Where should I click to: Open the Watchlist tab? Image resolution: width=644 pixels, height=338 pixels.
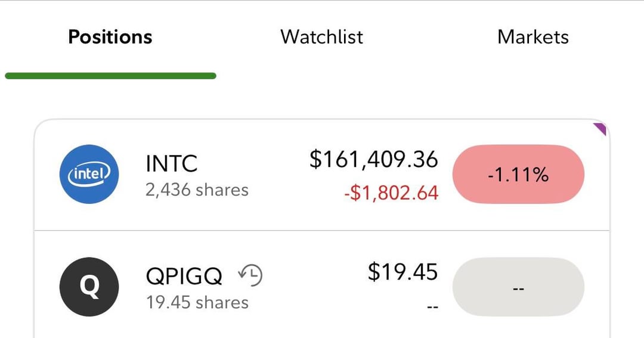point(321,37)
